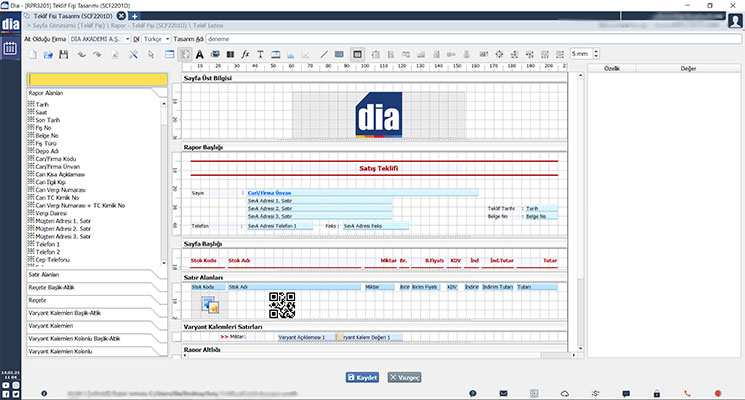
Task: Click the mail envelope icon in status bar
Action: point(504,392)
